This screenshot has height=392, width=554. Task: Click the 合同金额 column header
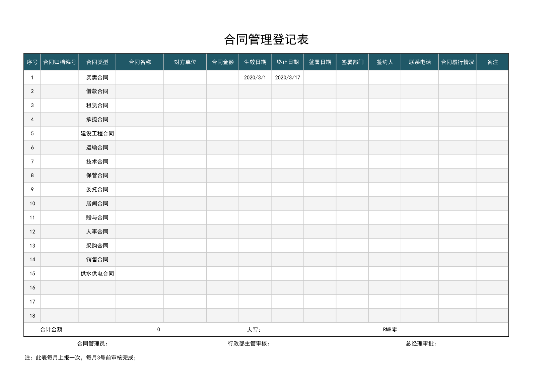coord(223,62)
